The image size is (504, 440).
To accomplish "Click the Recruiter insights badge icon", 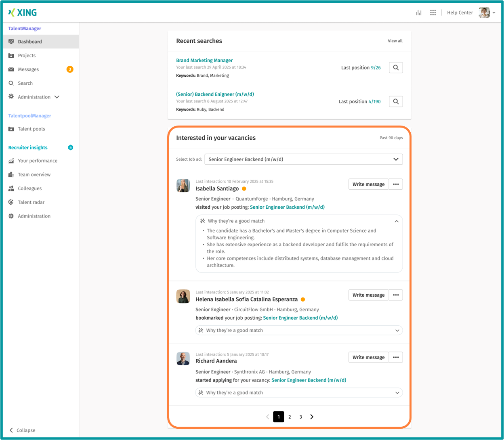I will coord(71,148).
